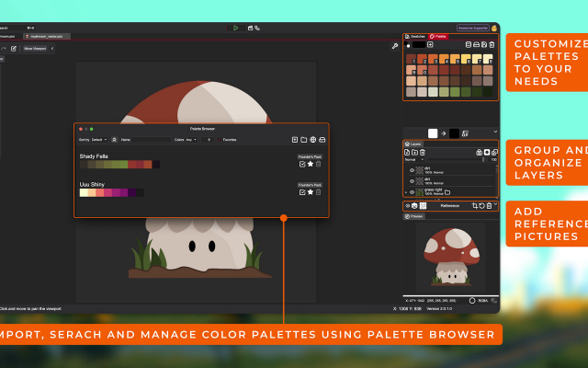This screenshot has width=588, height=368.
Task: Switch to the Swatches tab
Action: (415, 37)
